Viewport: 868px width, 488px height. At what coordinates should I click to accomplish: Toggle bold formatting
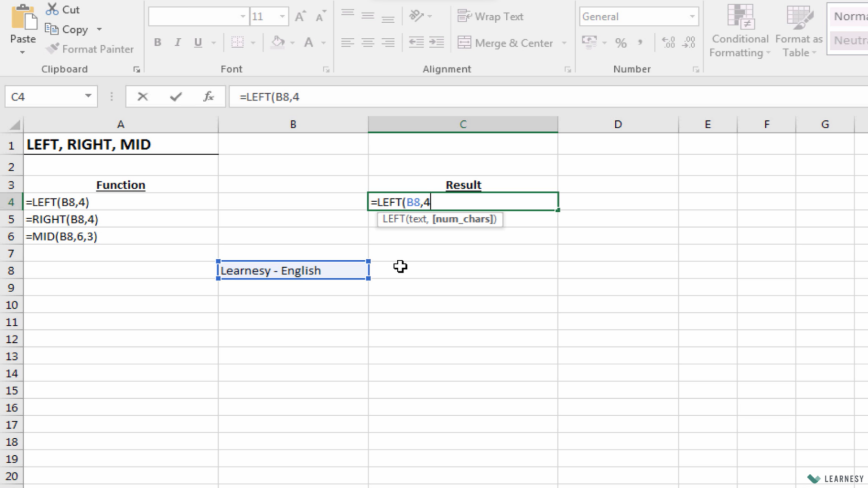pyautogui.click(x=157, y=42)
